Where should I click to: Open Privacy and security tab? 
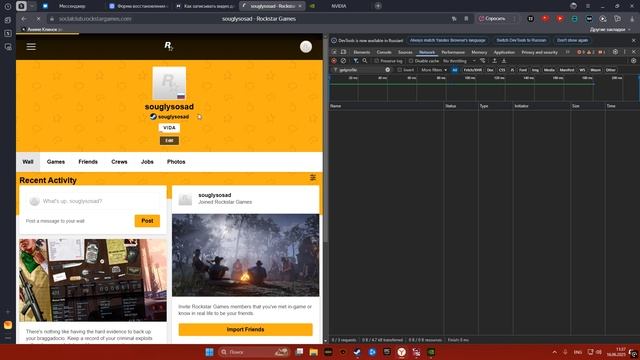tap(540, 52)
